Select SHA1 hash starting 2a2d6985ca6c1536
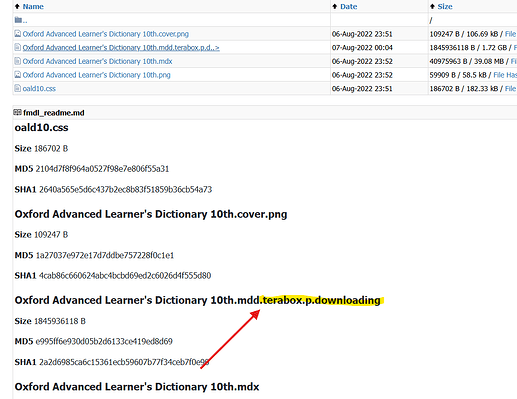 pos(124,362)
